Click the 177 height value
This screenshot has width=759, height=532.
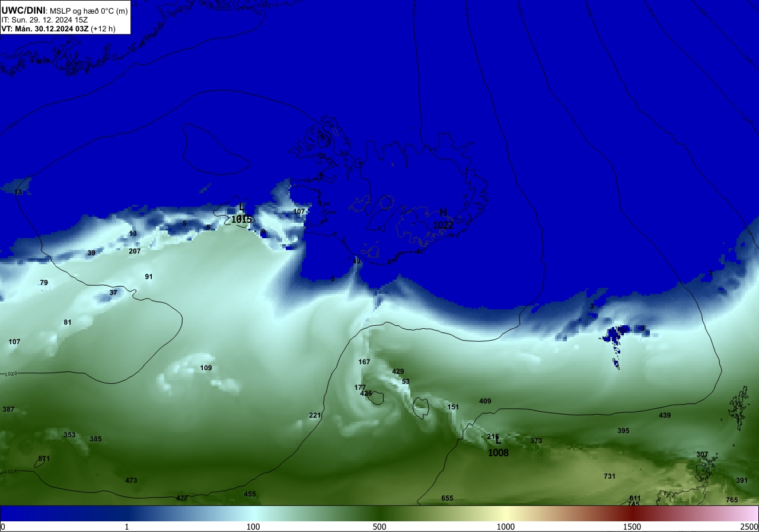(360, 387)
